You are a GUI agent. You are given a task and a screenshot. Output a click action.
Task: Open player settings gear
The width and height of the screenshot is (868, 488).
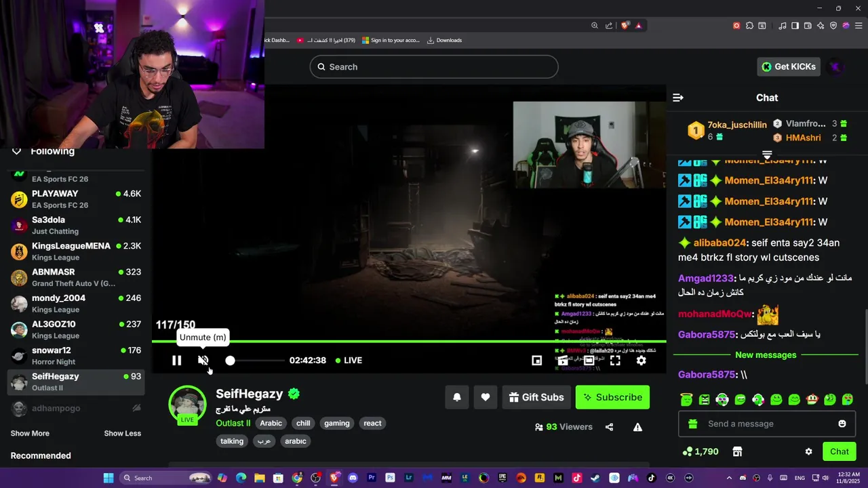click(x=641, y=361)
